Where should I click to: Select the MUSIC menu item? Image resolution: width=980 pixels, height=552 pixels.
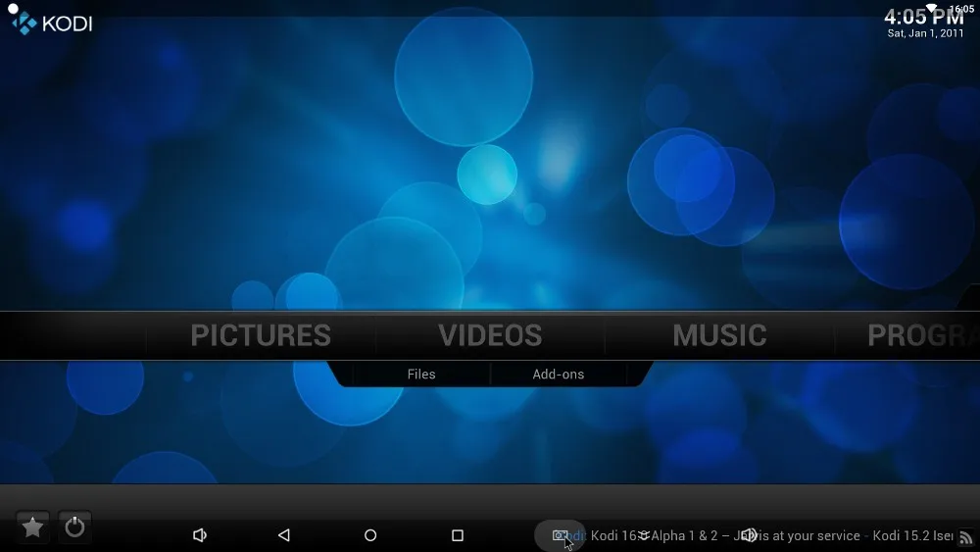click(719, 335)
